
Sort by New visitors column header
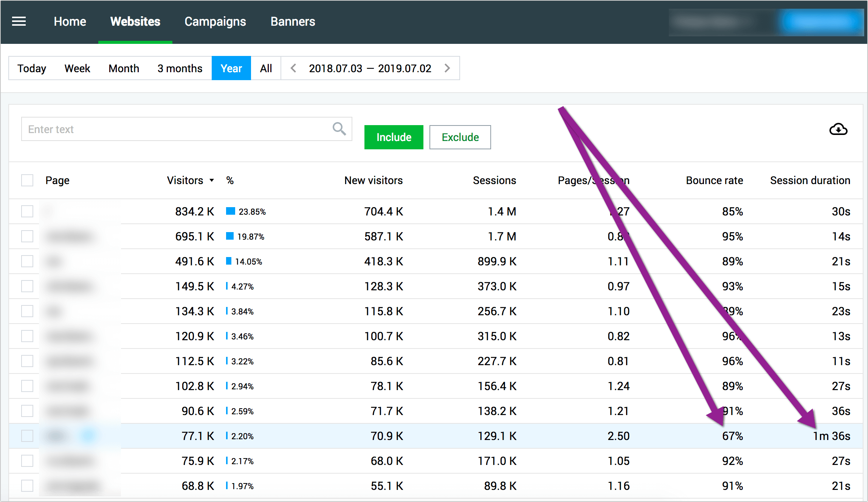click(374, 180)
